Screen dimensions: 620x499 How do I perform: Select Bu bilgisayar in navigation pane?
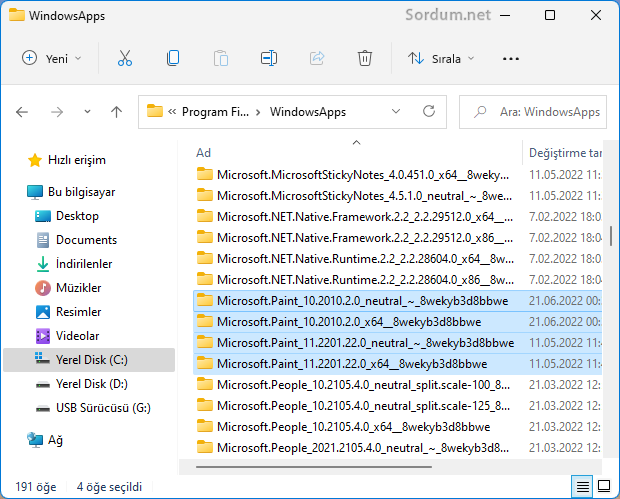pos(81,192)
